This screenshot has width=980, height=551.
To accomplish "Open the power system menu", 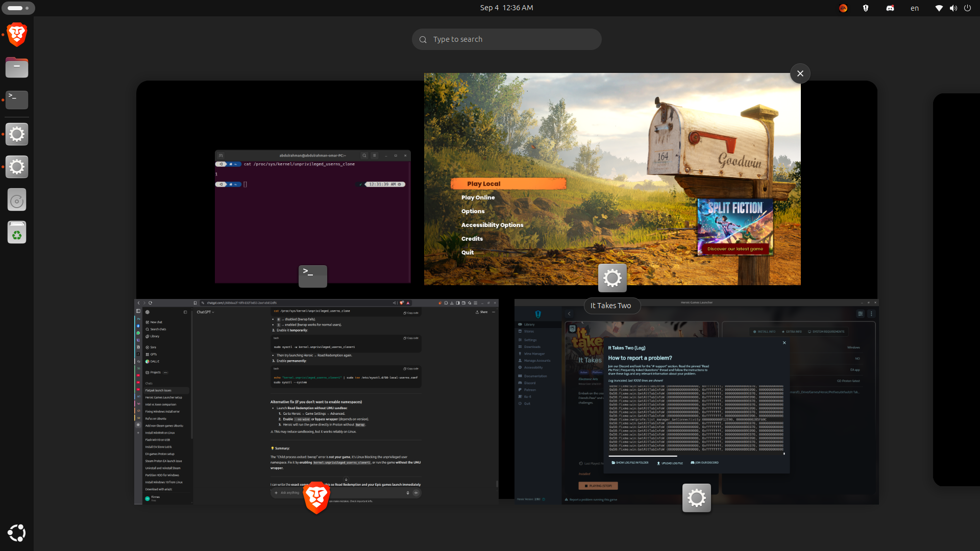I will 967,8.
